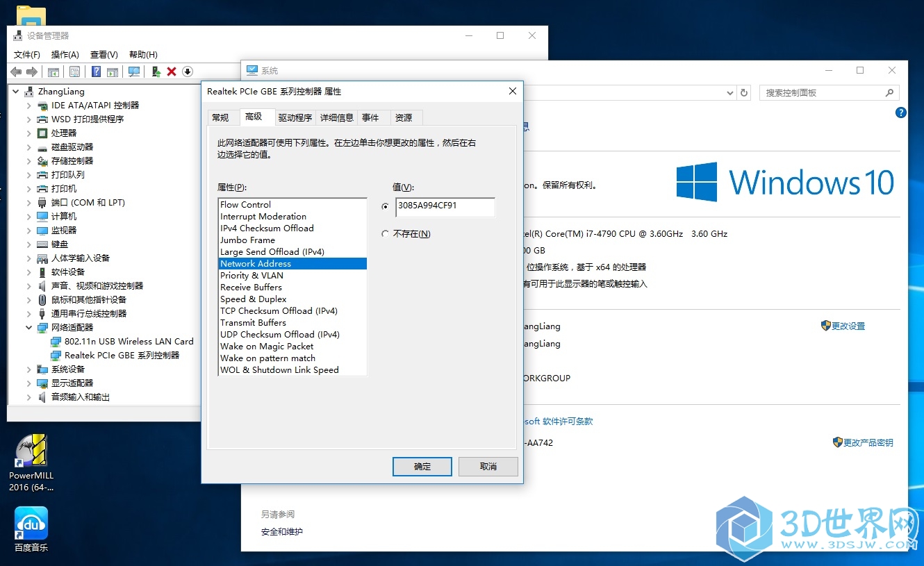The width and height of the screenshot is (924, 566).
Task: Expand 处理器 tree node
Action: pos(28,133)
